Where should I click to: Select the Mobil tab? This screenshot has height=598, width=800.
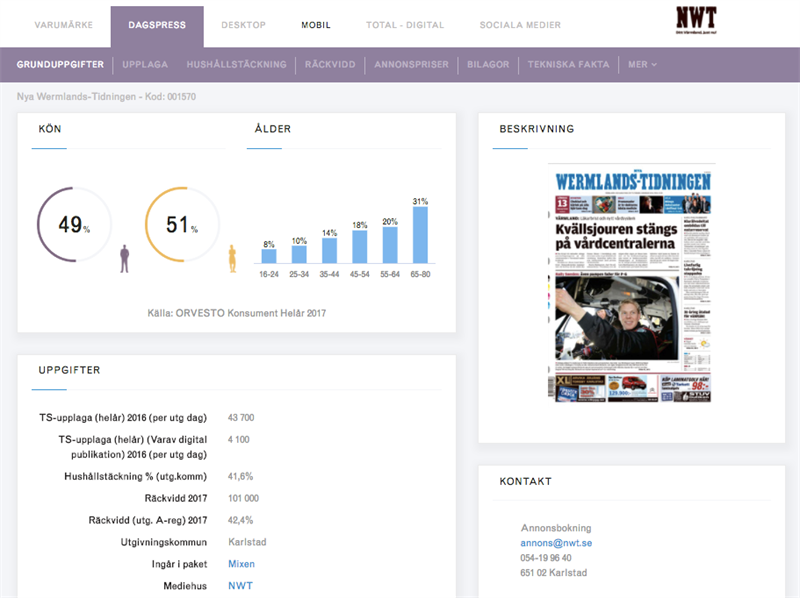[316, 25]
